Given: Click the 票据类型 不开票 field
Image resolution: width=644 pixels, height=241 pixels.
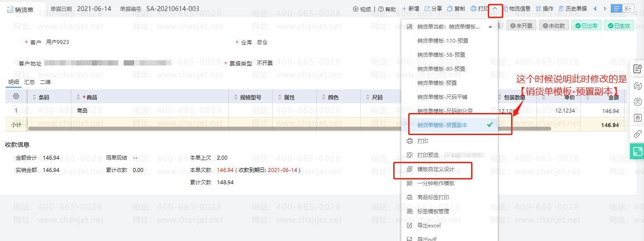Looking at the screenshot, I should [x=249, y=63].
